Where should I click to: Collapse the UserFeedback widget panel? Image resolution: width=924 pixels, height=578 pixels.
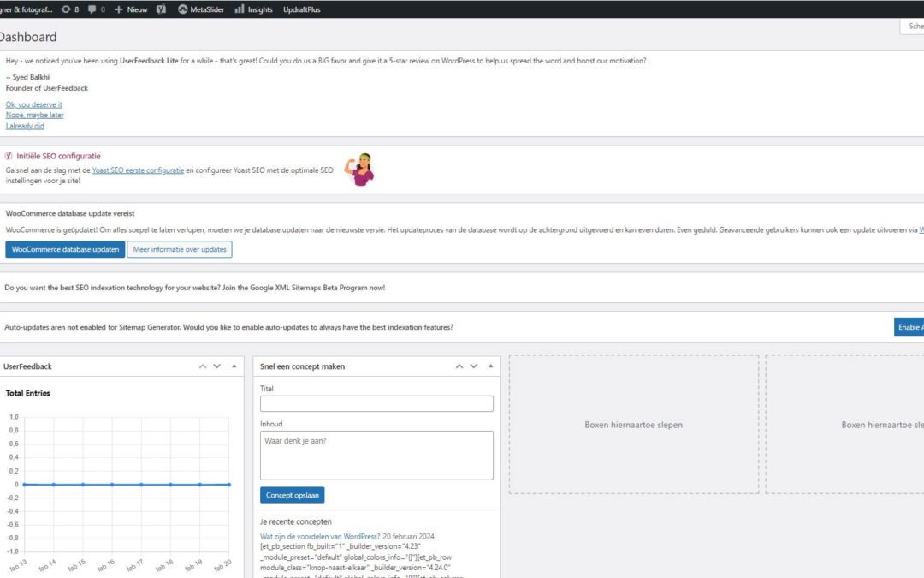click(234, 366)
